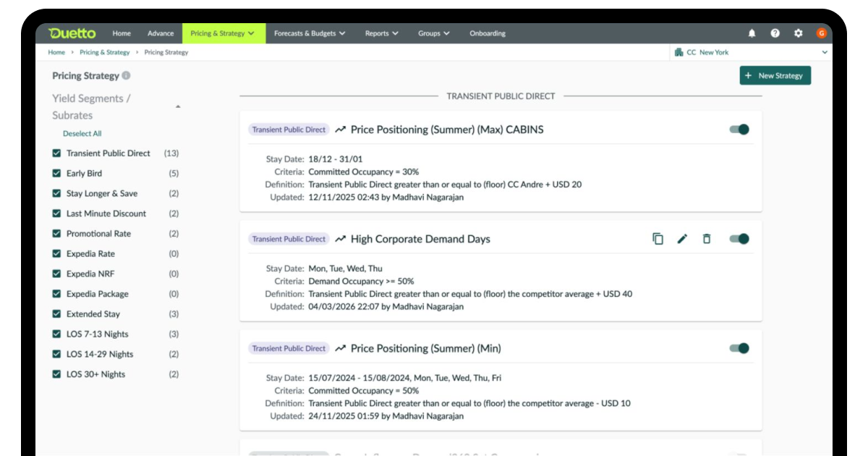Click trend icon on High Corporate Demand Days

point(341,239)
